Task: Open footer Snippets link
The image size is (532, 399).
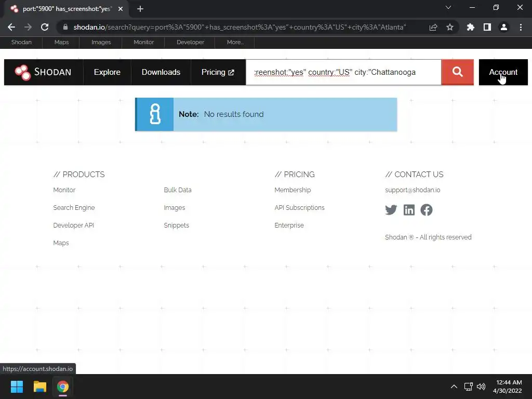Action: [177, 225]
